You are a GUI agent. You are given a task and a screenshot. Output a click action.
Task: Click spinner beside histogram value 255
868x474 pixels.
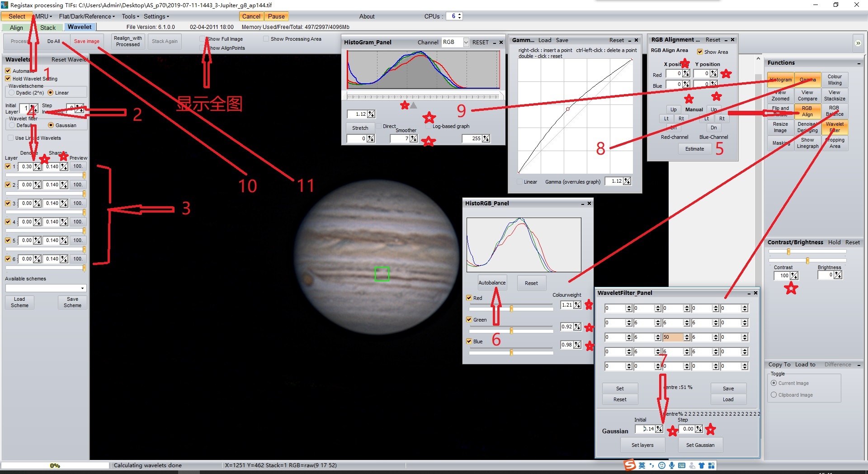click(486, 138)
